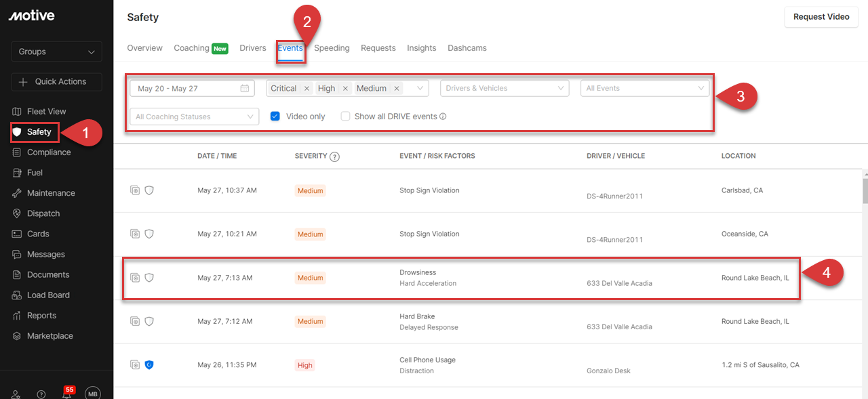Expand the Groups dropdown in sidebar
The image size is (868, 399).
coord(56,51)
